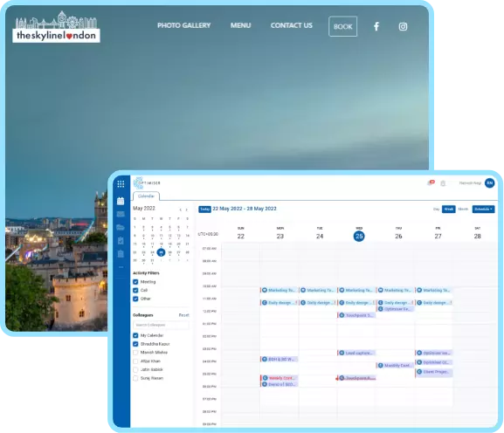Screen dimensions: 504x433
Task: Go to next month in mini calendar
Action: 186,210
